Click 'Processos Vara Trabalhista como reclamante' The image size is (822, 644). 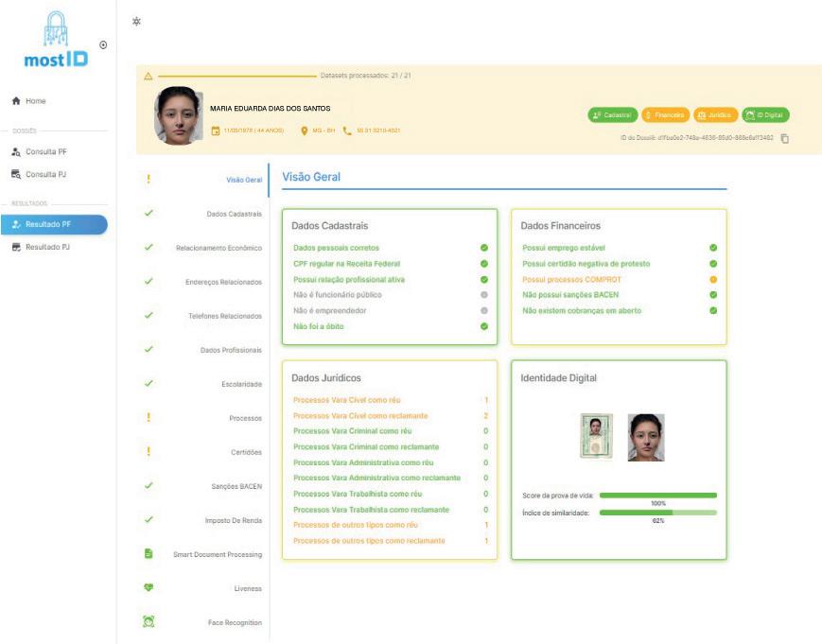[371, 510]
